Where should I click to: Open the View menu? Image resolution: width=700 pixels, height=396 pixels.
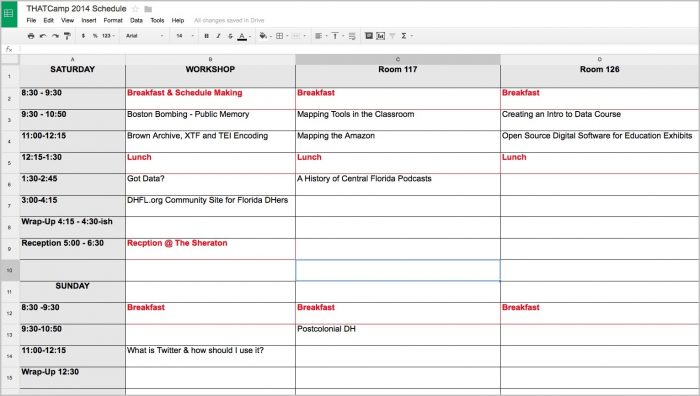[67, 21]
